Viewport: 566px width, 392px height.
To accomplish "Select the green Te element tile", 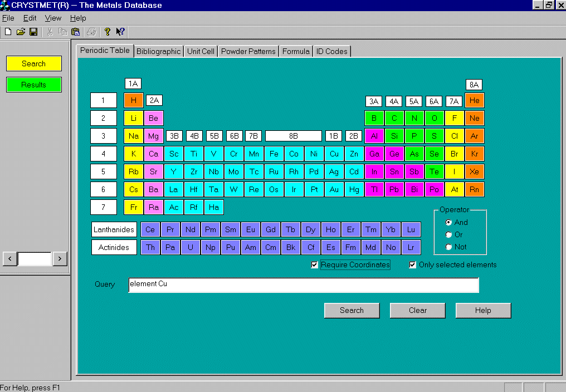I will pyautogui.click(x=434, y=171).
